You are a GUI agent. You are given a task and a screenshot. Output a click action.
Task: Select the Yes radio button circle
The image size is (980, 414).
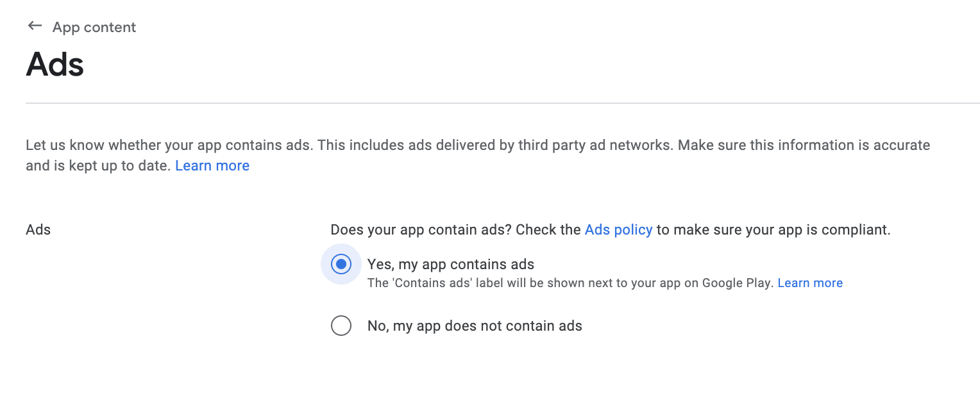click(x=341, y=264)
